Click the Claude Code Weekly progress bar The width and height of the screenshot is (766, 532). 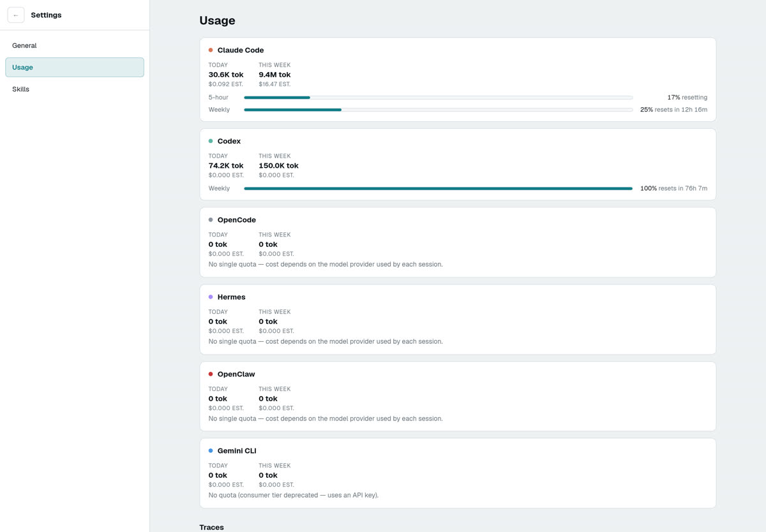[438, 110]
